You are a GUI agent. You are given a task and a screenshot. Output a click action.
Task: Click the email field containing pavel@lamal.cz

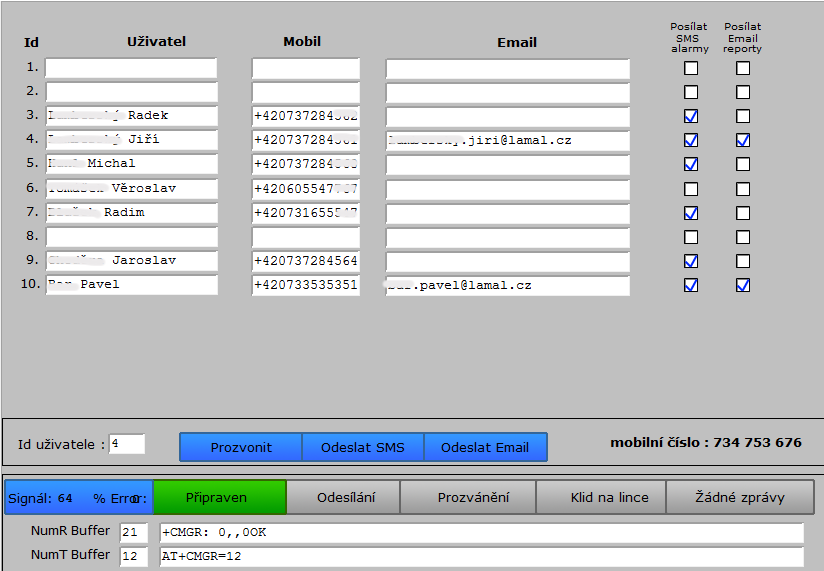click(x=507, y=286)
